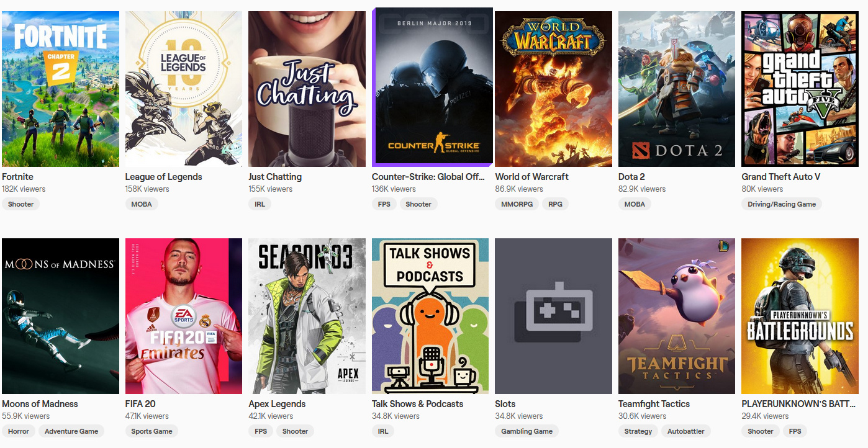Click the Slots title link

505,404
